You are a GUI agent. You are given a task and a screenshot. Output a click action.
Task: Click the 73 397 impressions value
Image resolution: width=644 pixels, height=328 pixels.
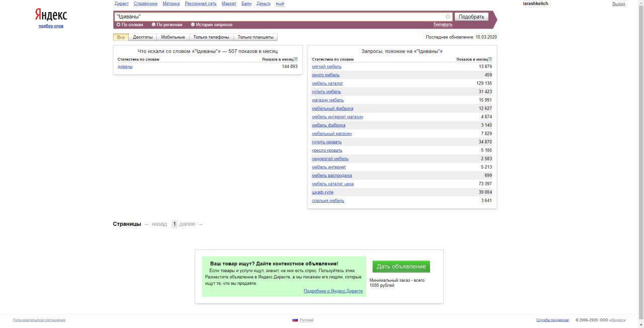click(486, 184)
